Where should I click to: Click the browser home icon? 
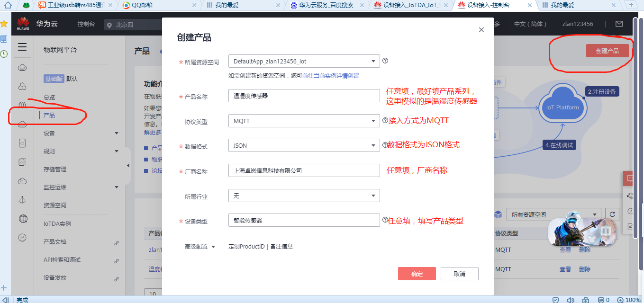pyautogui.click(x=7, y=5)
